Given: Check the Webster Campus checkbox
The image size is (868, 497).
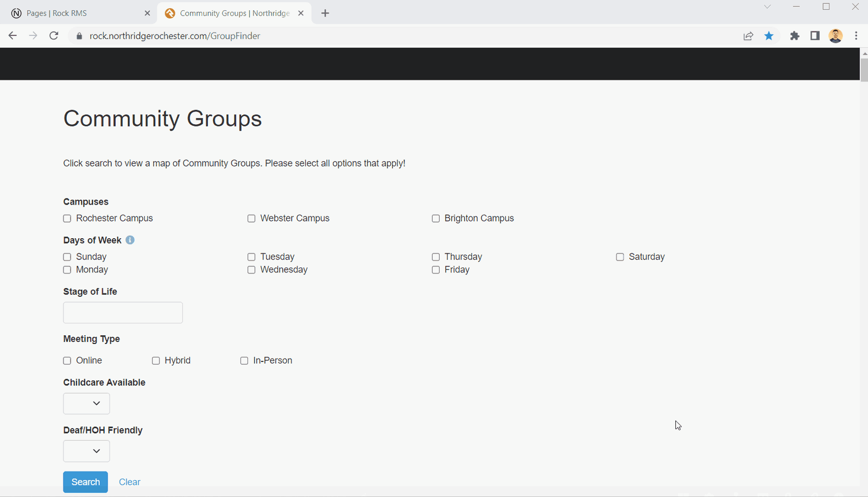Looking at the screenshot, I should coord(251,219).
